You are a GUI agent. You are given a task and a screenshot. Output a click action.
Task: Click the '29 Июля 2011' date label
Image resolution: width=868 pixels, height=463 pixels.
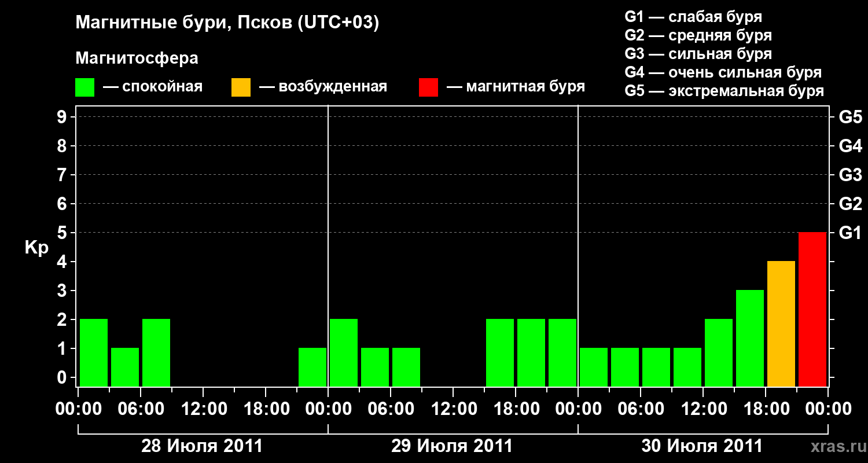[452, 446]
